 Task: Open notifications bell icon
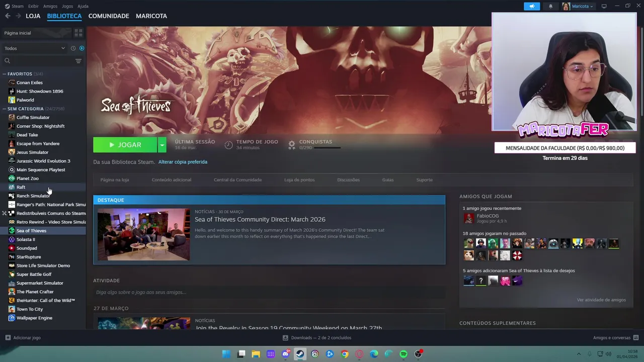click(550, 6)
